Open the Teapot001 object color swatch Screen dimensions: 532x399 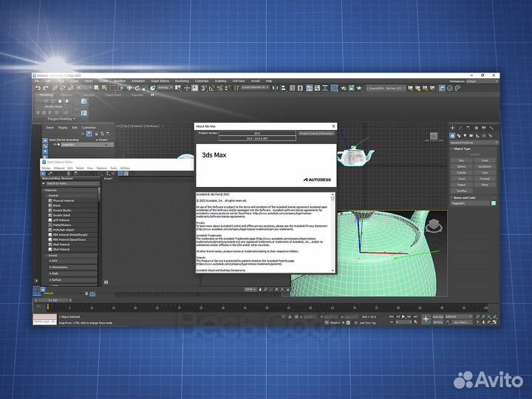pos(494,203)
